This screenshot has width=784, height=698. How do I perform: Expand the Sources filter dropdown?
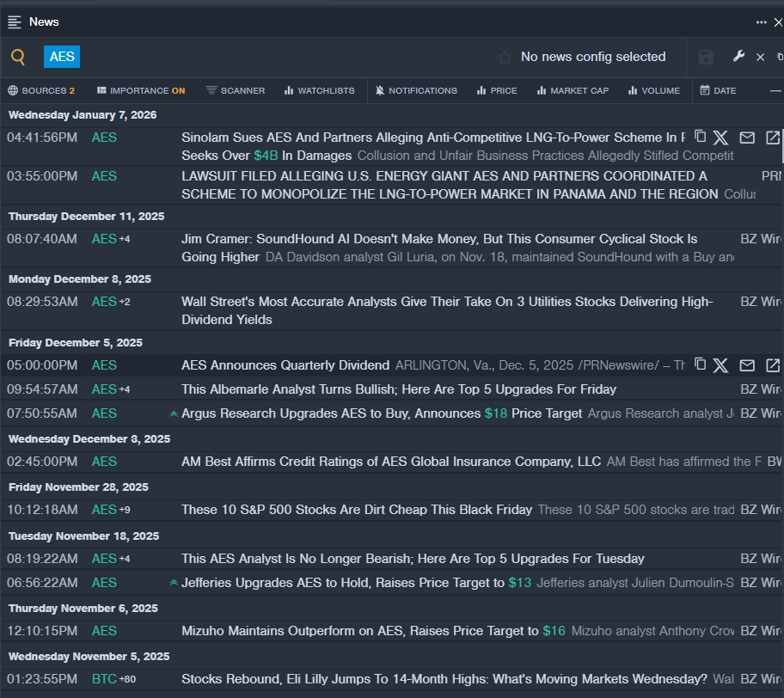(41, 90)
